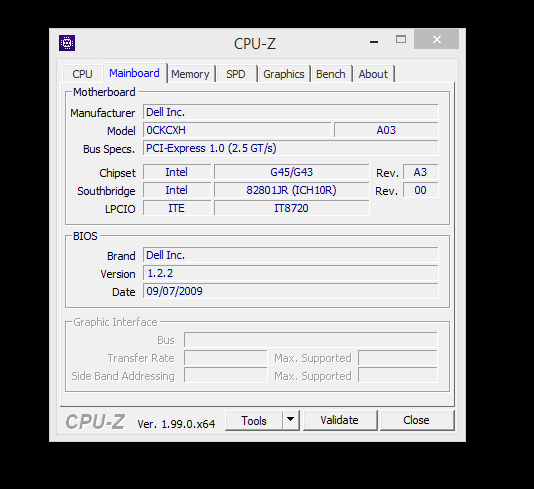Click the PCI-Express 1.0 (2.5 GT/s) field
This screenshot has height=489, width=534.
291,148
